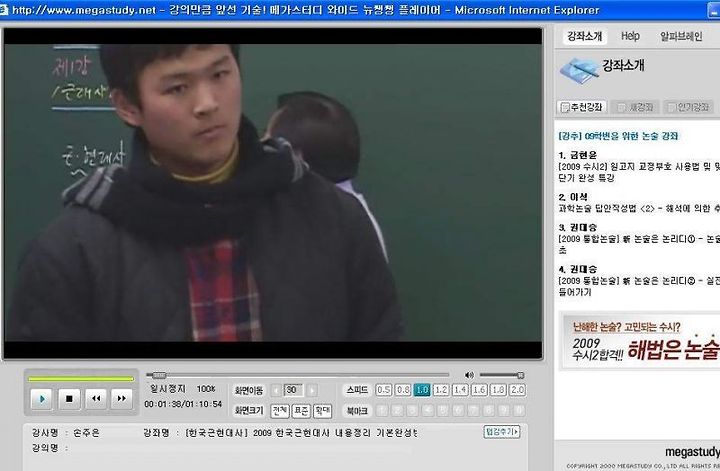Image resolution: width=720 pixels, height=471 pixels.
Task: Switch screen size to 전체 (full)
Action: (x=280, y=411)
